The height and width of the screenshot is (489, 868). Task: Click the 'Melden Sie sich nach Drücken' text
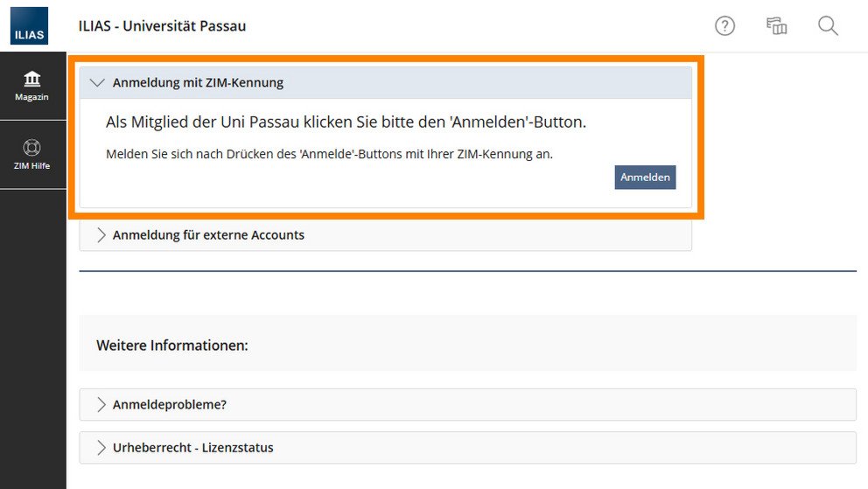coord(329,154)
